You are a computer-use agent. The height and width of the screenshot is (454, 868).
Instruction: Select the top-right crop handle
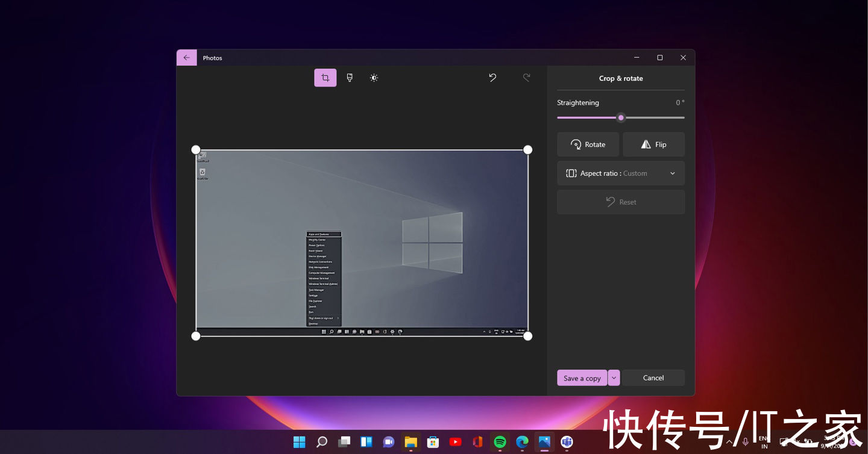(x=527, y=149)
